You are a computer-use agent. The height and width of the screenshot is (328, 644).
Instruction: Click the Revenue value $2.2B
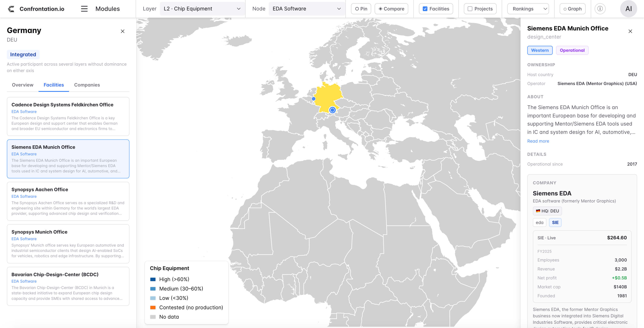pyautogui.click(x=621, y=269)
